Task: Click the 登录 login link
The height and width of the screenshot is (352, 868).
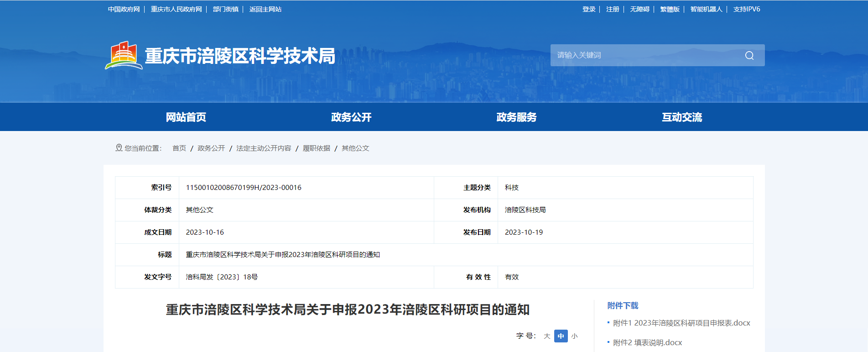Action: 588,9
